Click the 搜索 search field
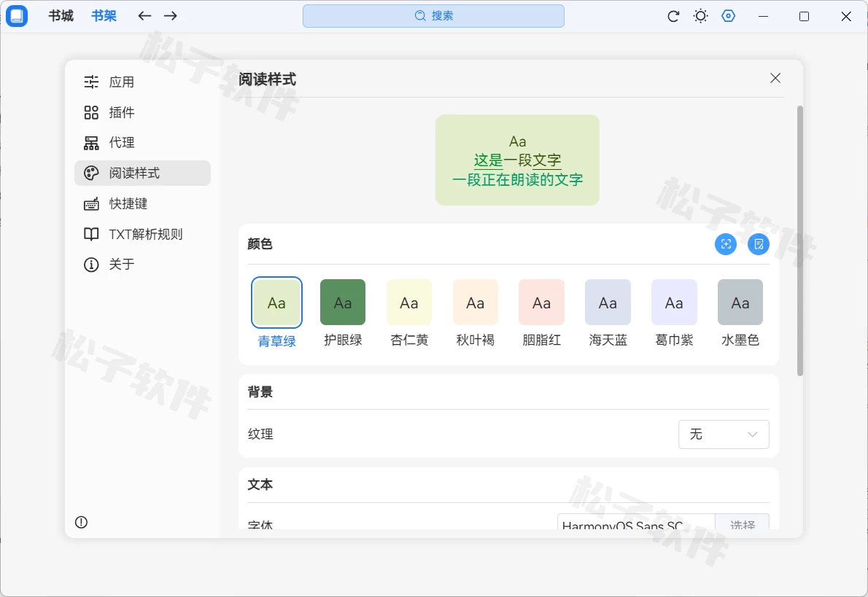The image size is (868, 597). [x=433, y=16]
